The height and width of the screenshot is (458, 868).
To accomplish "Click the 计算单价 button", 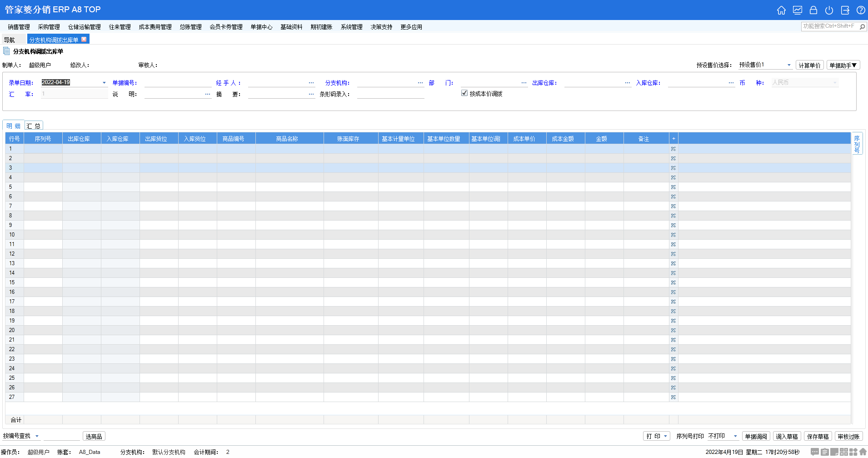I will (809, 65).
